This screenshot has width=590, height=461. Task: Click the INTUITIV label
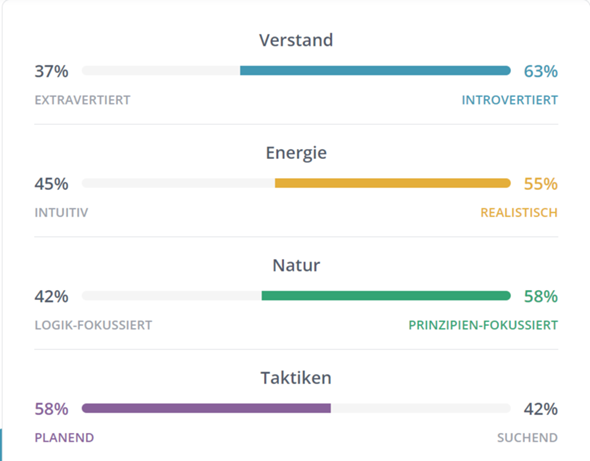point(61,213)
